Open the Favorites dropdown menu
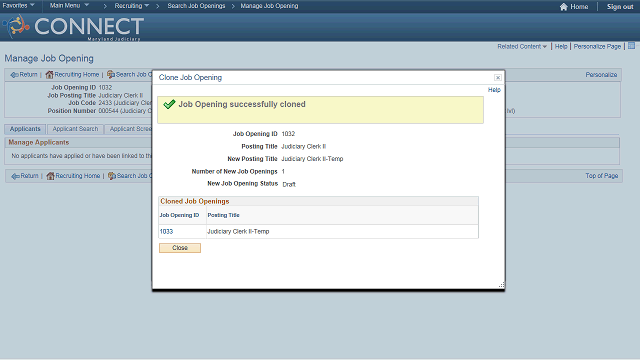Image resolution: width=640 pixels, height=360 pixels. pos(18,6)
